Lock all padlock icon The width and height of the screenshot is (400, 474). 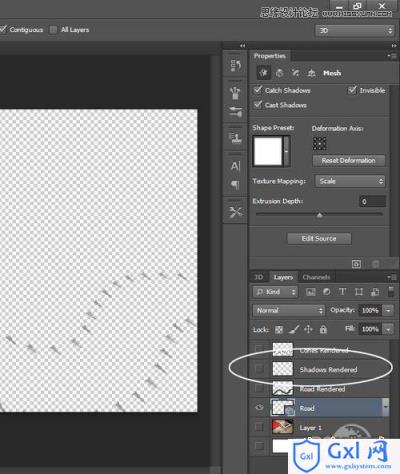point(323,329)
